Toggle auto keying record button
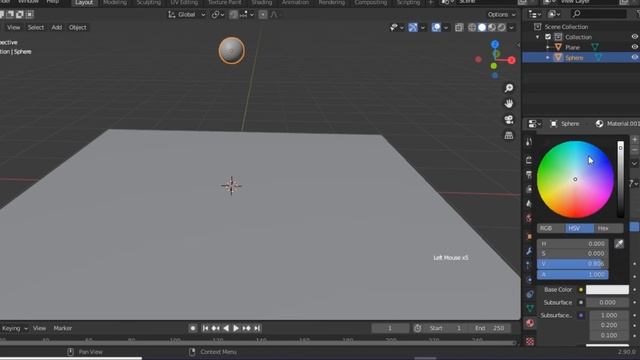 pyautogui.click(x=193, y=328)
